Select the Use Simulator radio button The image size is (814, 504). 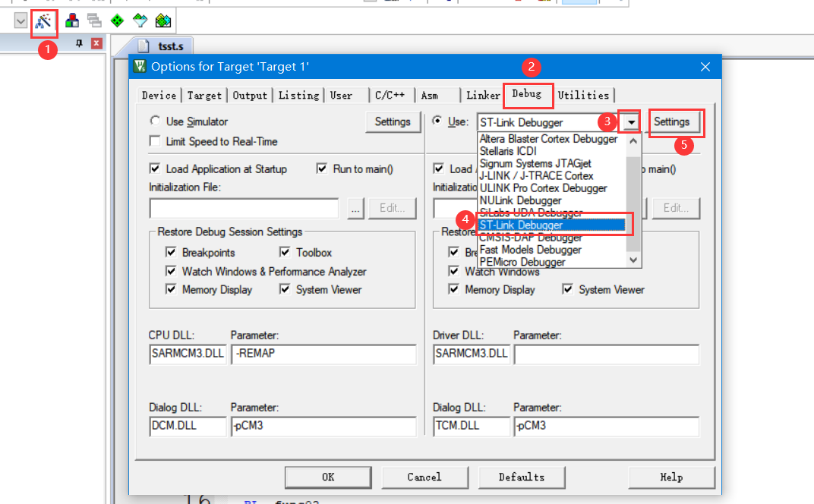[x=155, y=121]
